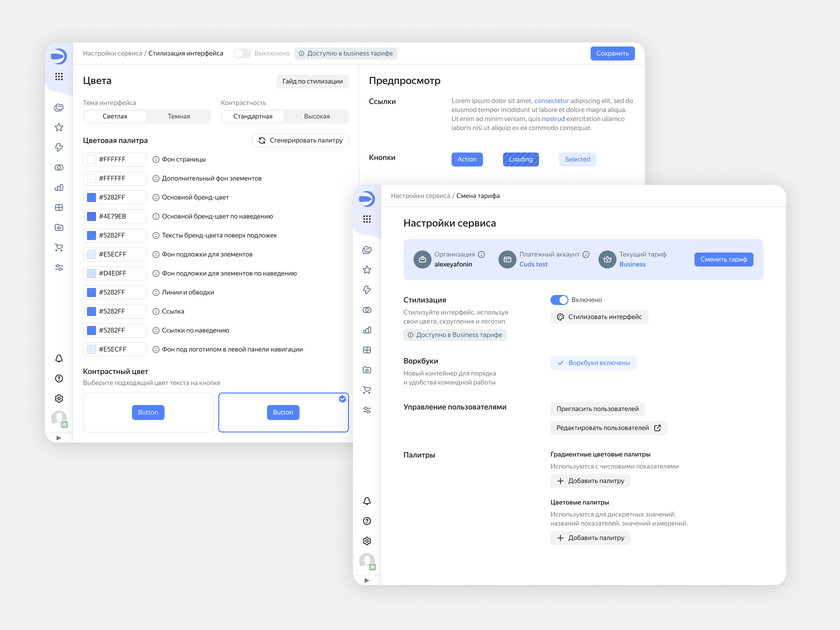Toggle the Выключено stylization switch
The width and height of the screenshot is (840, 630).
tap(242, 53)
